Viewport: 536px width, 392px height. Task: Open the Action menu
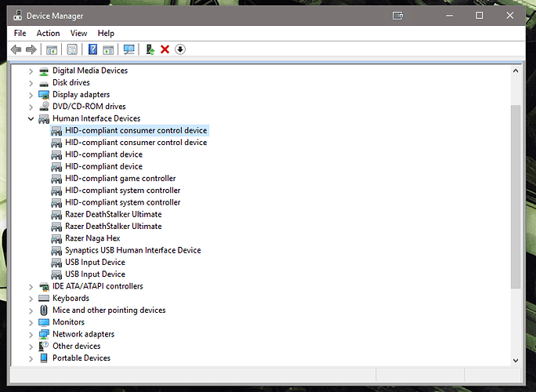tap(48, 33)
